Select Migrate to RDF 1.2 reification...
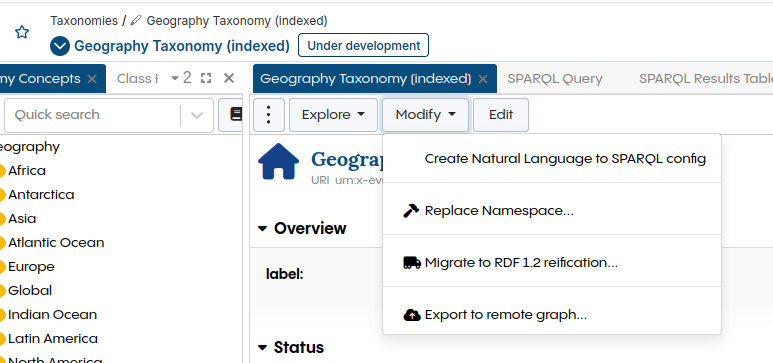Image resolution: width=773 pixels, height=363 pixels. 552,263
